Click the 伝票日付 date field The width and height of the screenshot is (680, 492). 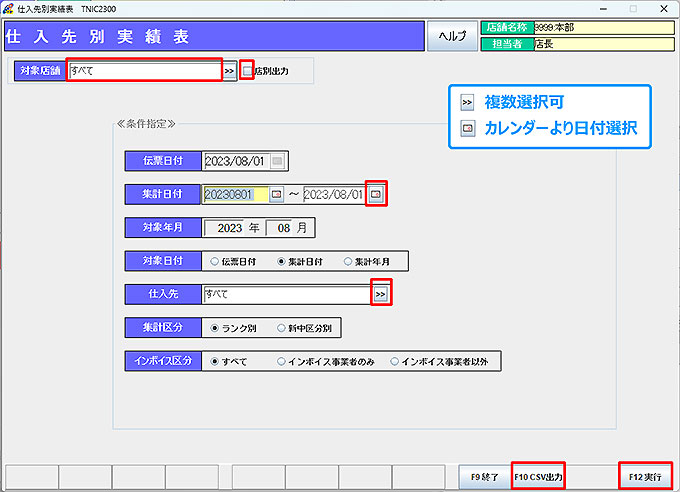click(x=236, y=161)
